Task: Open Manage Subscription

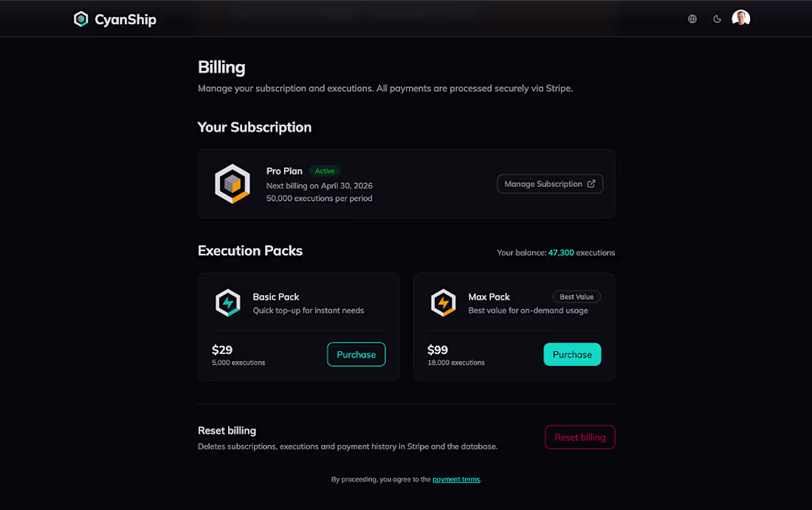Action: tap(550, 184)
